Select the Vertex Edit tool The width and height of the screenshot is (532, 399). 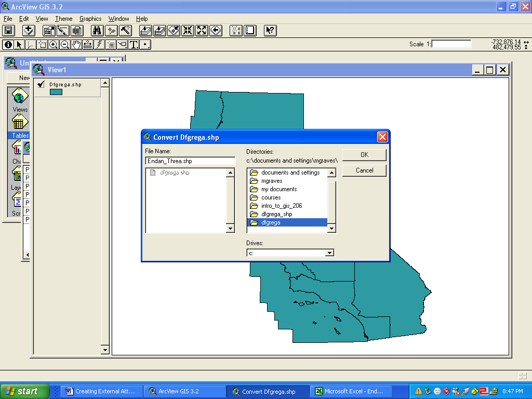[x=31, y=45]
